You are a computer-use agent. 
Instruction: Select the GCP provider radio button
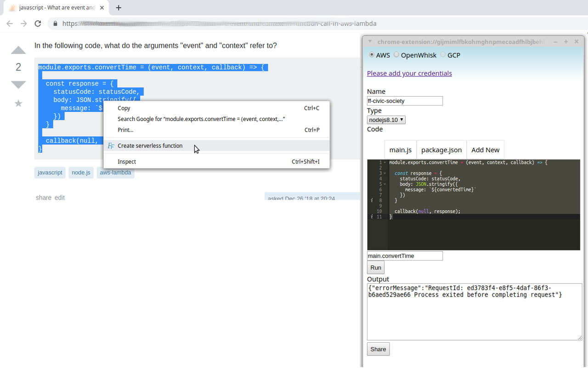[443, 55]
